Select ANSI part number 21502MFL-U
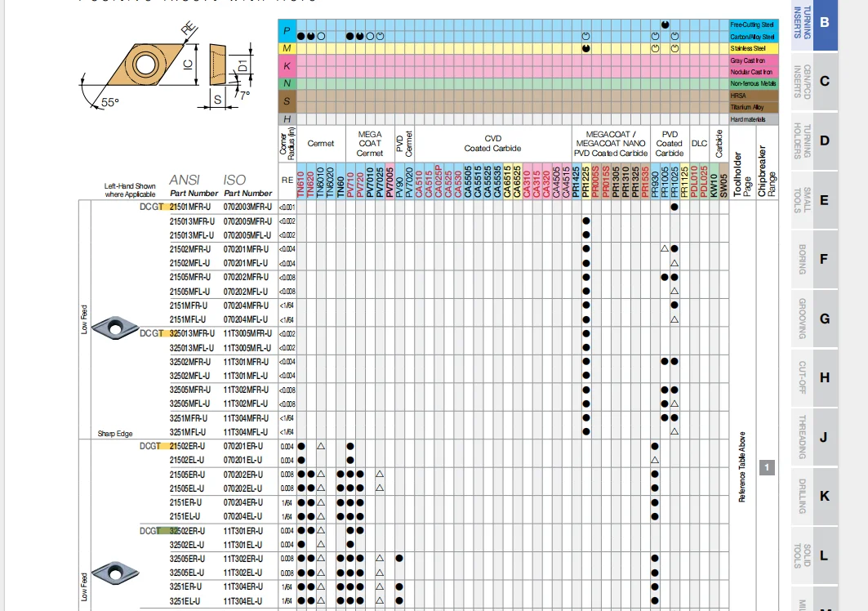Screen dimensions: 868x611 click(x=189, y=263)
